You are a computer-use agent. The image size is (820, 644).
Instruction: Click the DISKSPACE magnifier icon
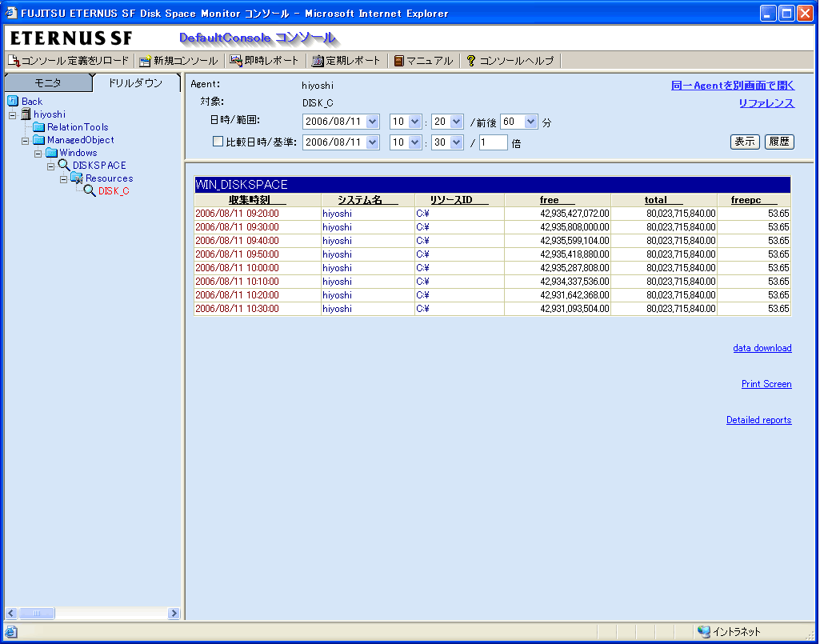pos(64,166)
